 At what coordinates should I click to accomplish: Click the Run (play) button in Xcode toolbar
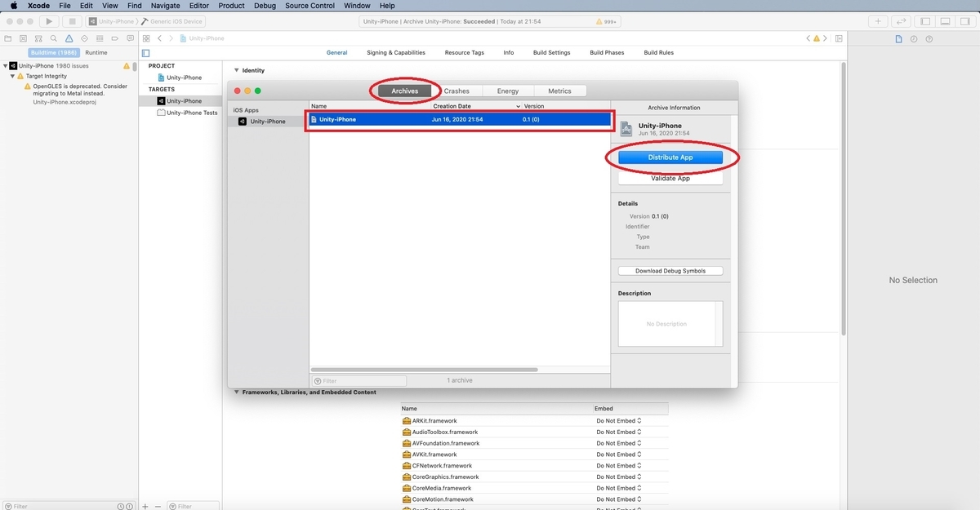49,21
